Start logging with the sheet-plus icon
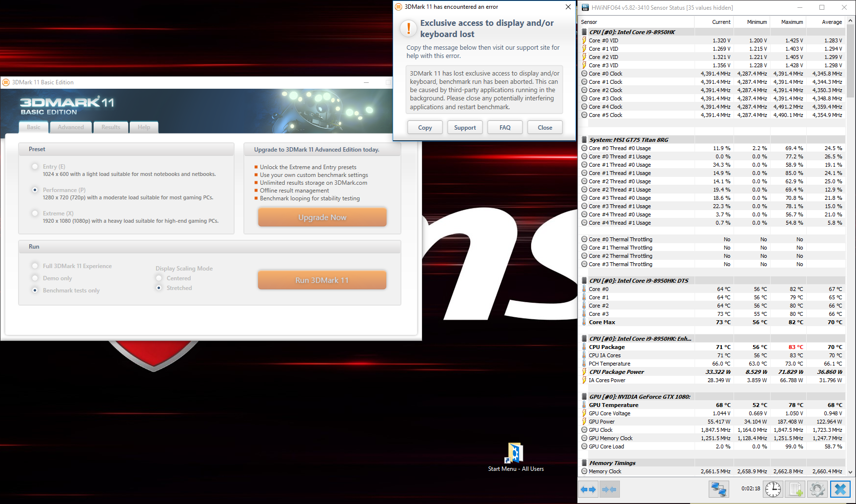 click(x=795, y=489)
